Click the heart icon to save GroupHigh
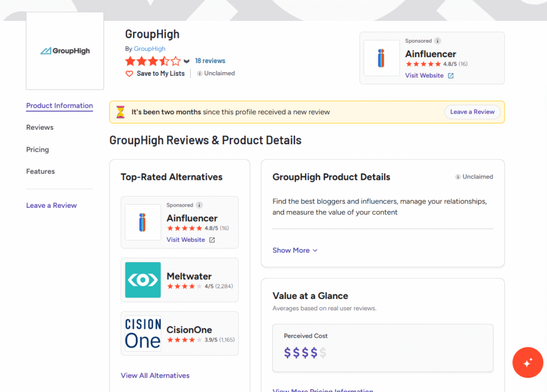The width and height of the screenshot is (547, 392). point(129,74)
